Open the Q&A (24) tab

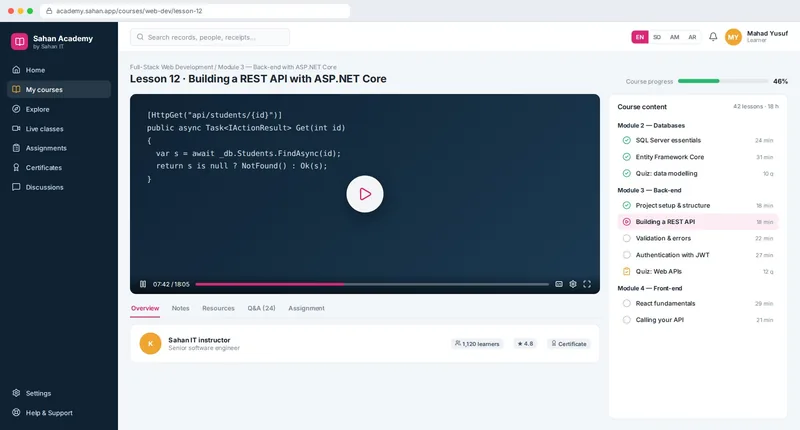point(261,308)
